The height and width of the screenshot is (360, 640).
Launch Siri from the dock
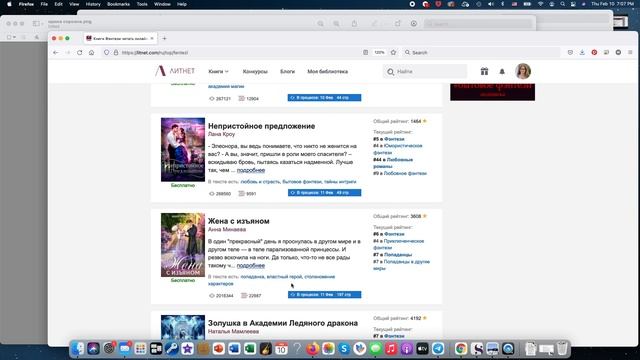click(x=93, y=349)
